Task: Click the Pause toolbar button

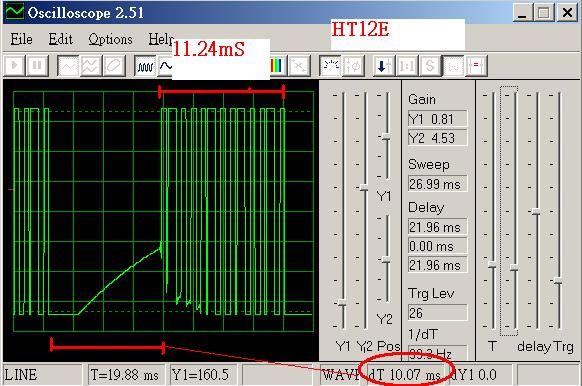Action: click(37, 66)
